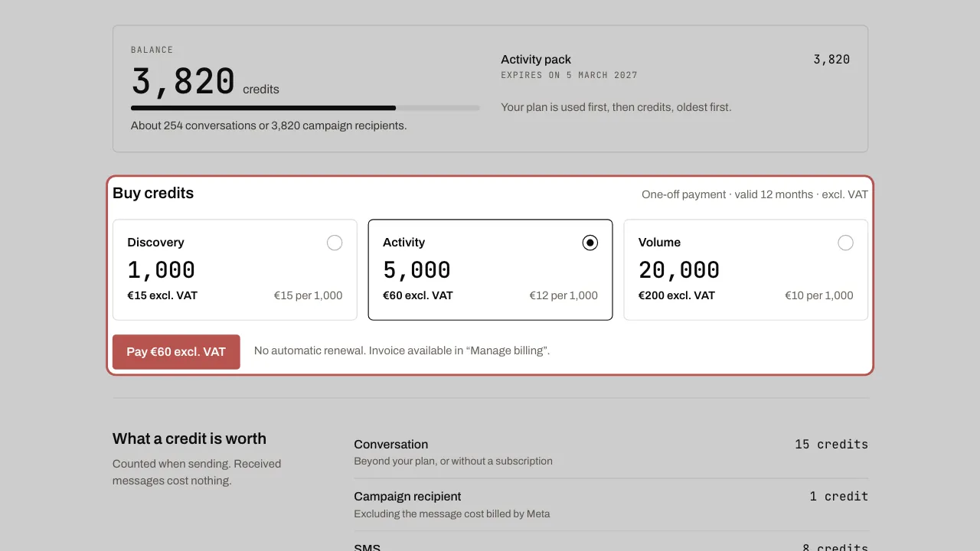Click the Volume pack title
Screen dimensions: 980x551
tap(659, 243)
